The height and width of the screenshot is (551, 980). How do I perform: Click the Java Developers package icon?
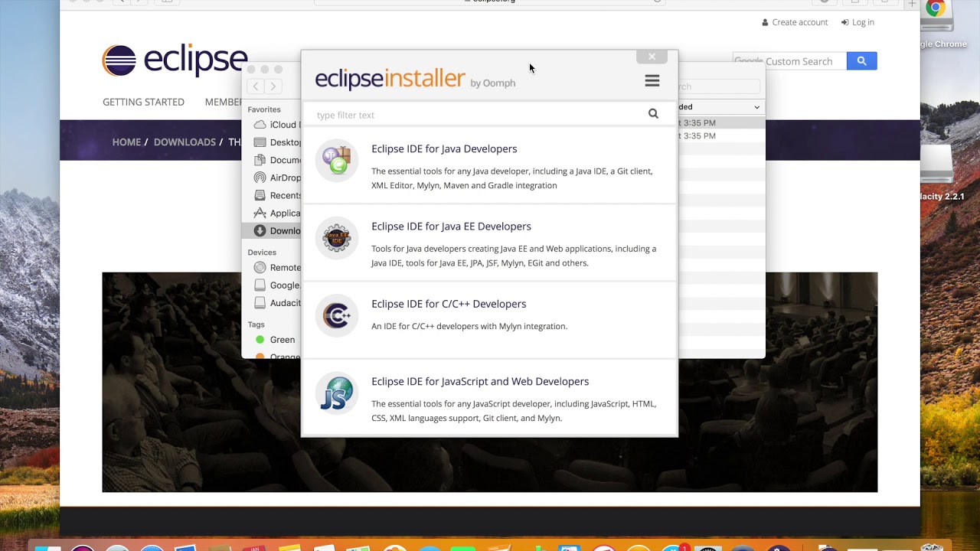pyautogui.click(x=337, y=160)
